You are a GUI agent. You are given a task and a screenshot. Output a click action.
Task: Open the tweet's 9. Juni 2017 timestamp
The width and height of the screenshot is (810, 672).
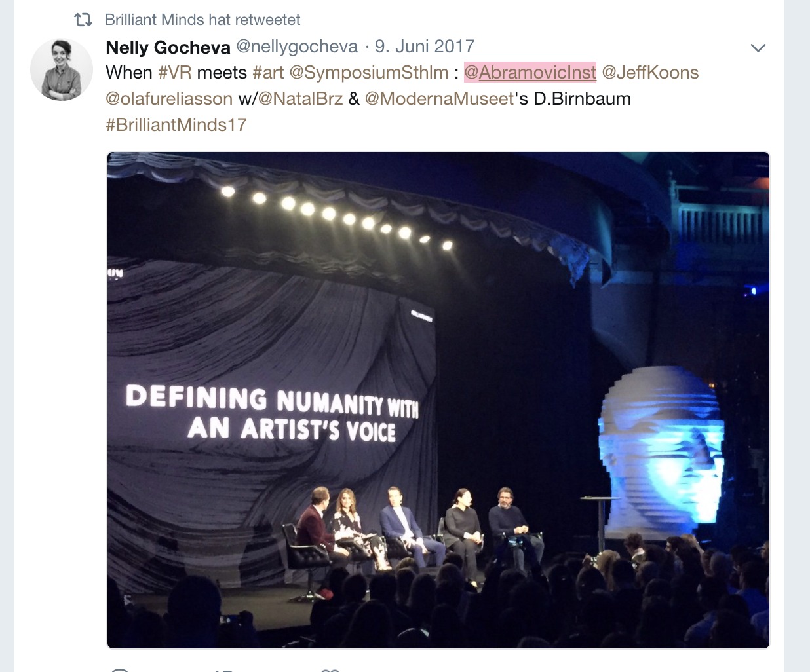[425, 47]
